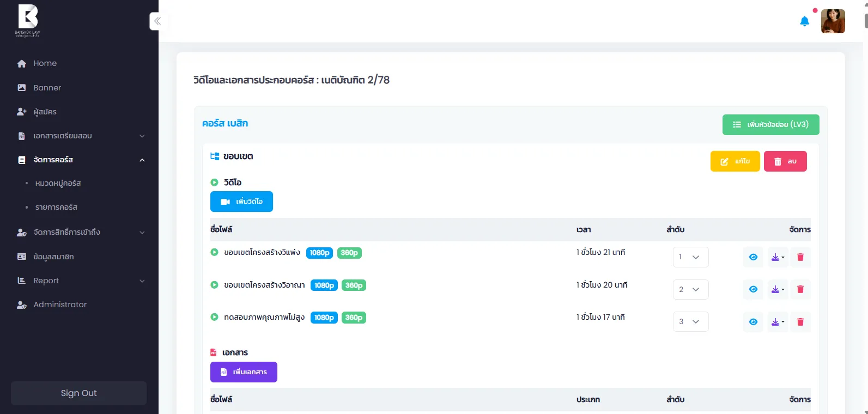868x414 pixels.
Task: Collapse the sidebar with double-chevron icon
Action: coord(157,21)
